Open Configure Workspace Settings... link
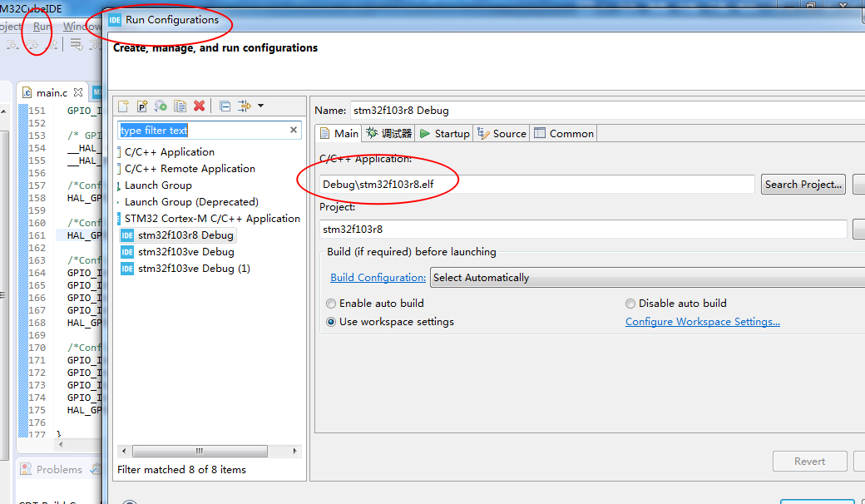Screen dimensions: 865x504 [702, 322]
